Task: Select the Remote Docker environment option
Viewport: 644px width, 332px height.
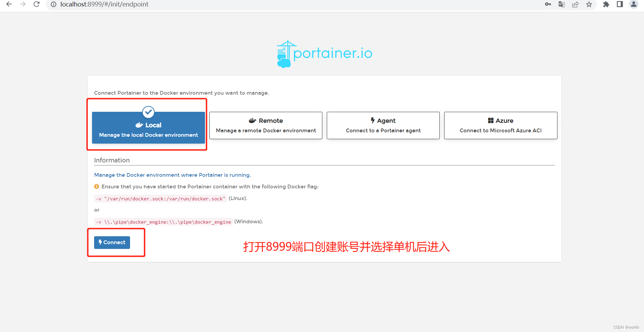Action: point(266,125)
